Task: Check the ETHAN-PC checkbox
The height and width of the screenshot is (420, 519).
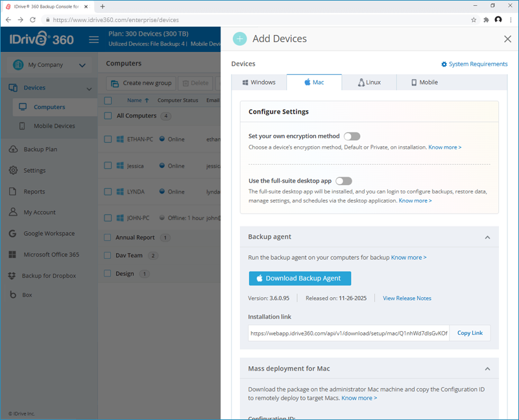Action: pyautogui.click(x=108, y=139)
